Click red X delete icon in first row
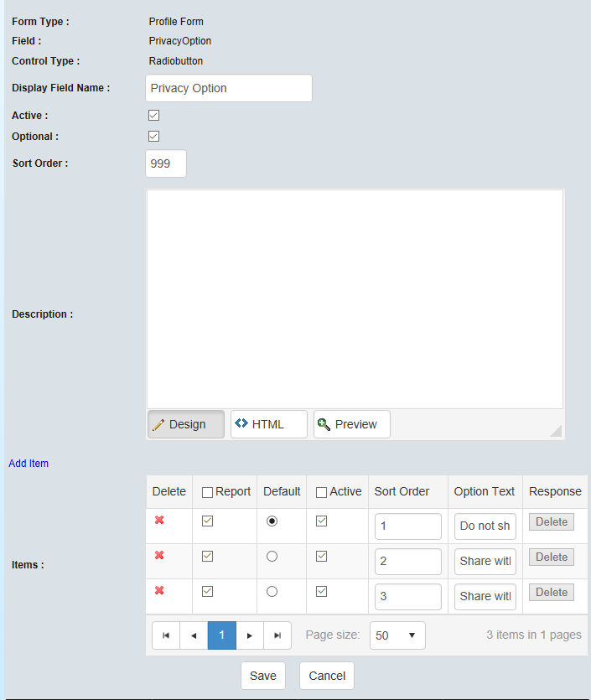The width and height of the screenshot is (591, 700). [x=159, y=521]
